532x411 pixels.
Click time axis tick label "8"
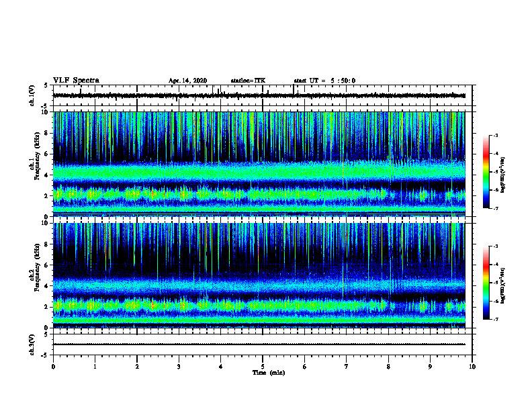(x=388, y=367)
